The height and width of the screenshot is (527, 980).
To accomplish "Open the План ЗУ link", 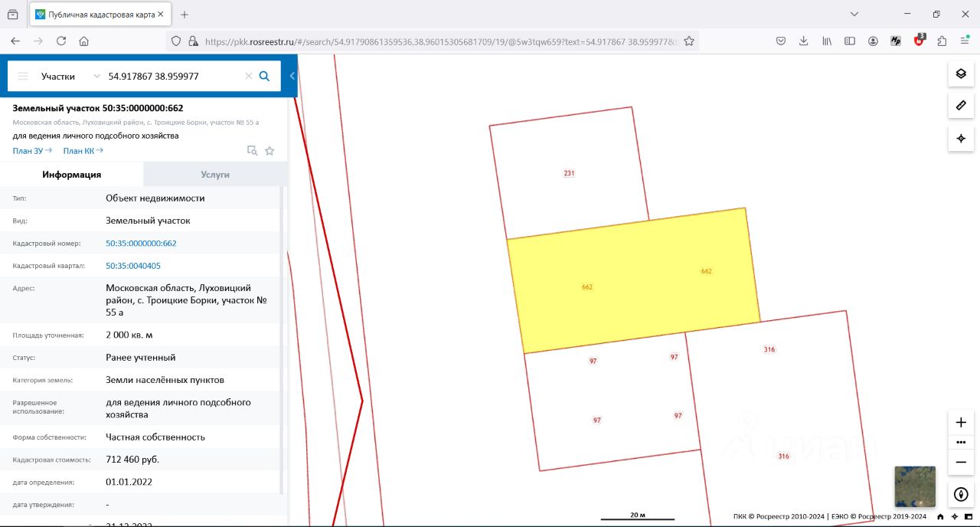I will click(x=32, y=151).
